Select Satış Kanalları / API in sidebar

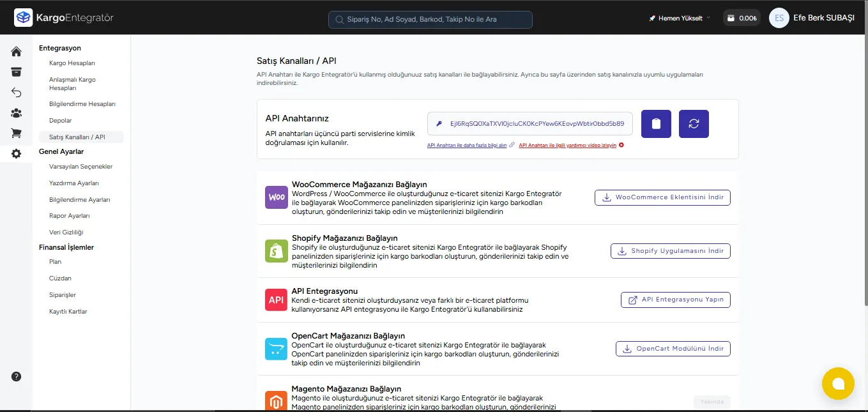click(81, 137)
